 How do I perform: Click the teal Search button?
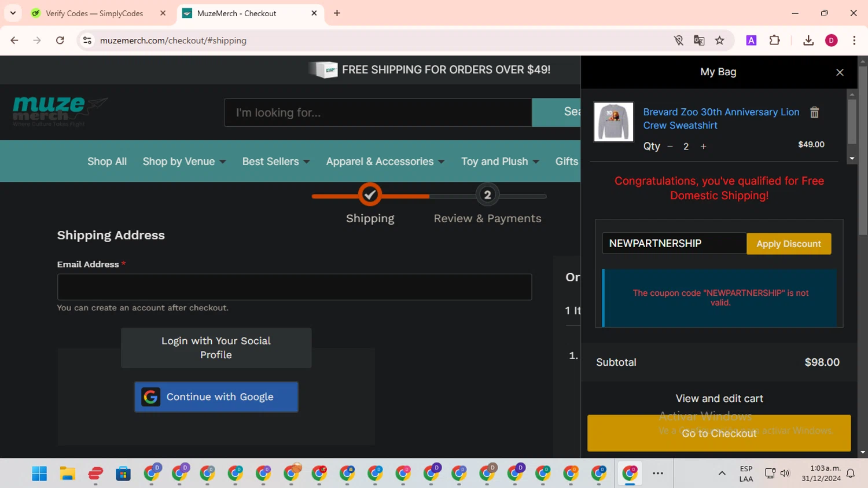(x=556, y=112)
